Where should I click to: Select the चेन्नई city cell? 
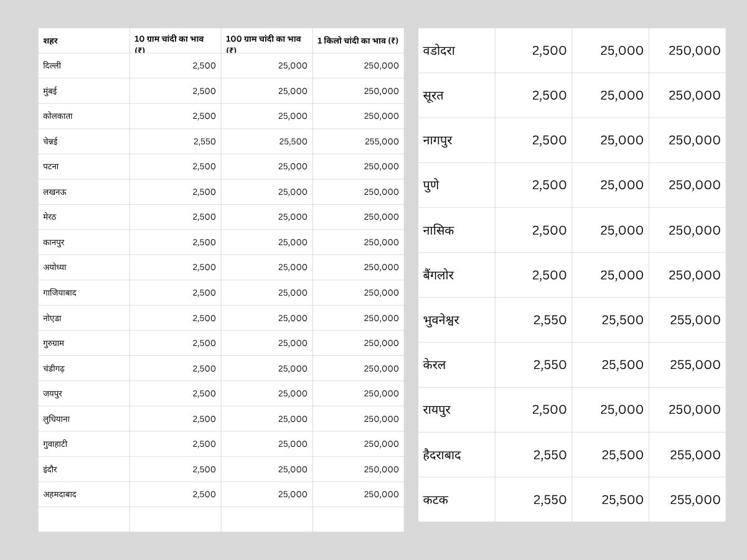coord(50,142)
